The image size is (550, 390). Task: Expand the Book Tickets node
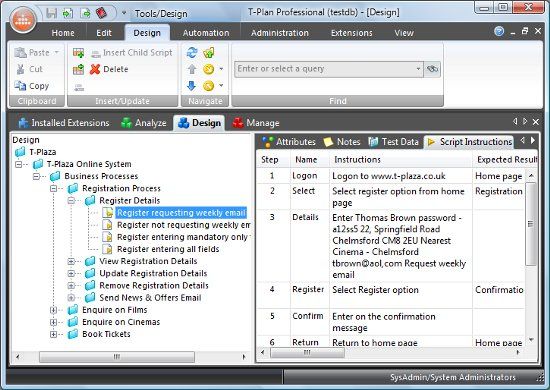pyautogui.click(x=53, y=334)
